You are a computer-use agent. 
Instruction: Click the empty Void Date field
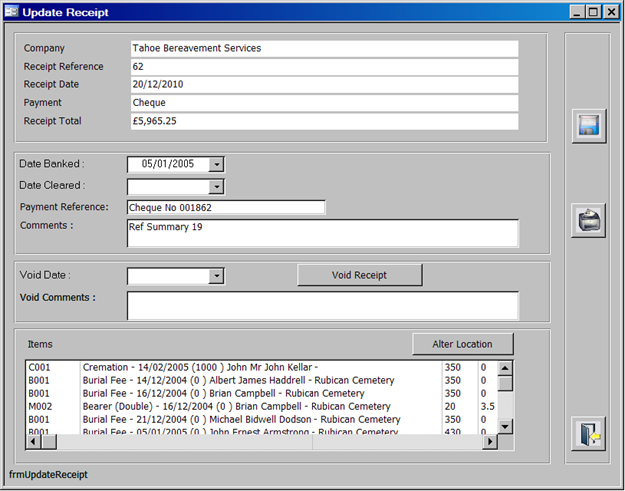pos(168,276)
